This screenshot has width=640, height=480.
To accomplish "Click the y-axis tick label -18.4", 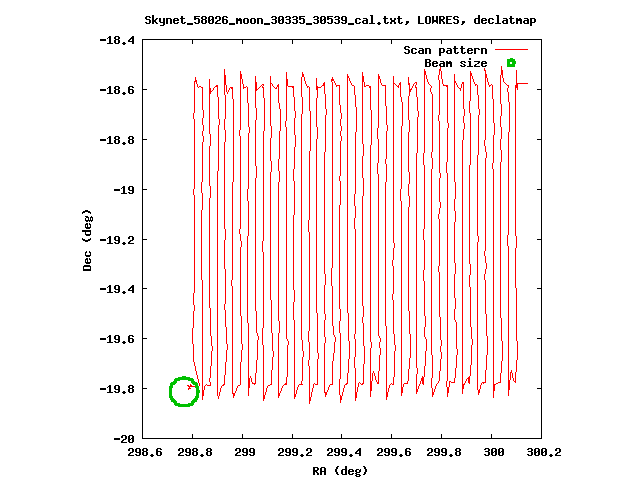I will 117,40.
